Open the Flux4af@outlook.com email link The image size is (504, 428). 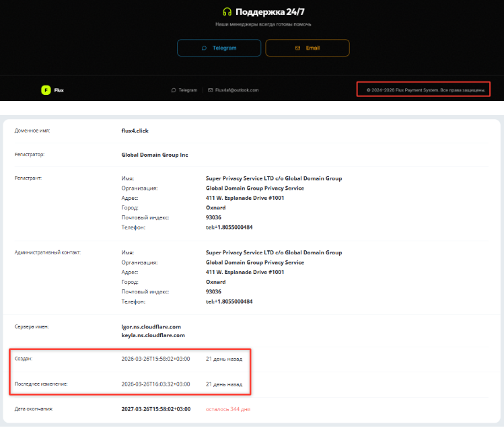(x=237, y=90)
